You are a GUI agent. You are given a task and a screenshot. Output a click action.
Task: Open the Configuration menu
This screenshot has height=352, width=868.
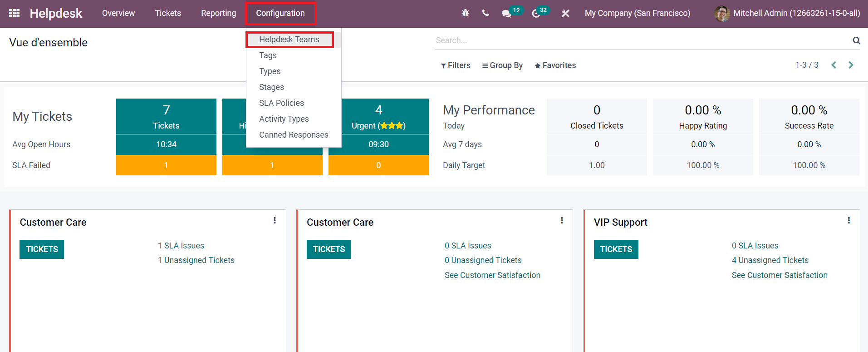tap(280, 13)
